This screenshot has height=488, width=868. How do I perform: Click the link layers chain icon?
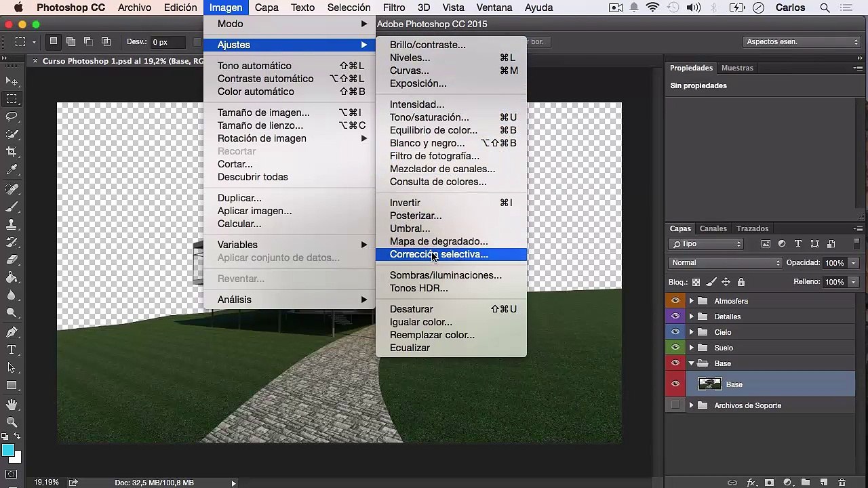(732, 483)
